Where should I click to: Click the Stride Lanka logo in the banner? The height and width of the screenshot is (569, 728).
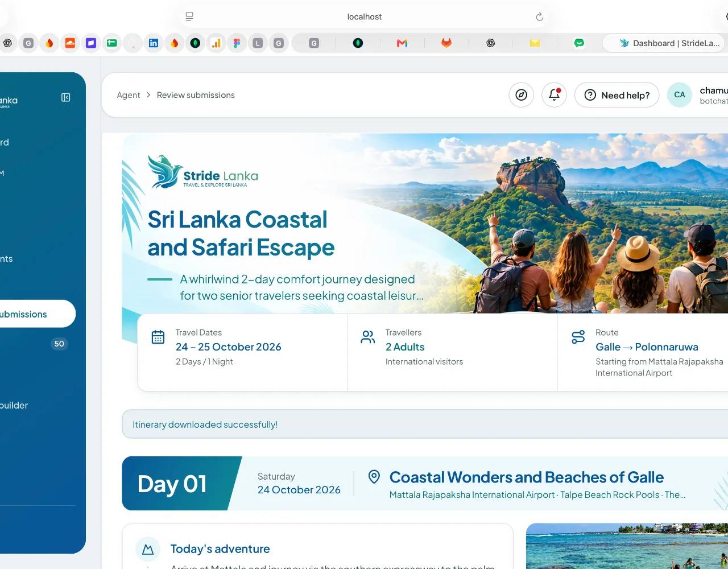coord(203,172)
